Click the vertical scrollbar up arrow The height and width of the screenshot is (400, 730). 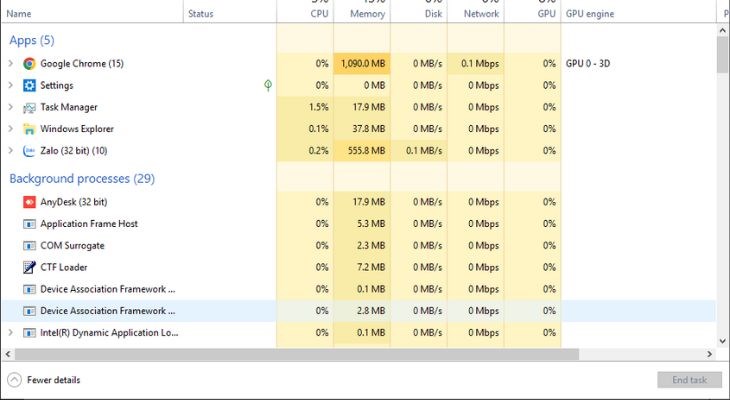pos(722,30)
